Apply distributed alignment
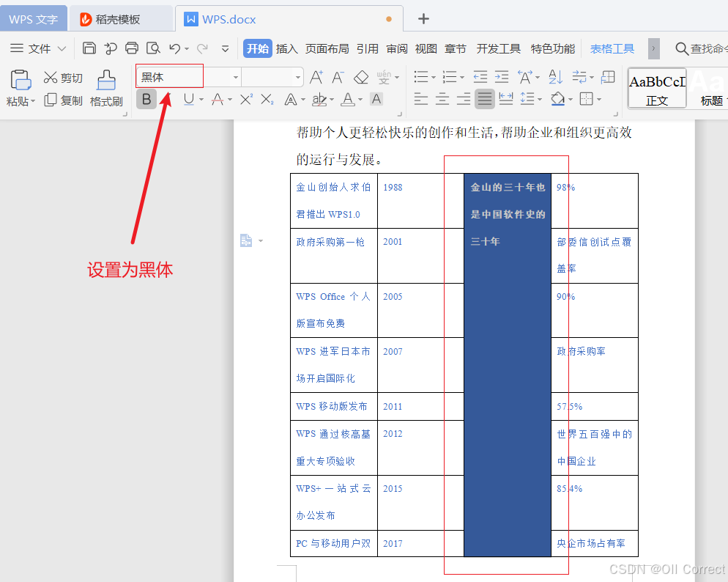 (x=505, y=98)
